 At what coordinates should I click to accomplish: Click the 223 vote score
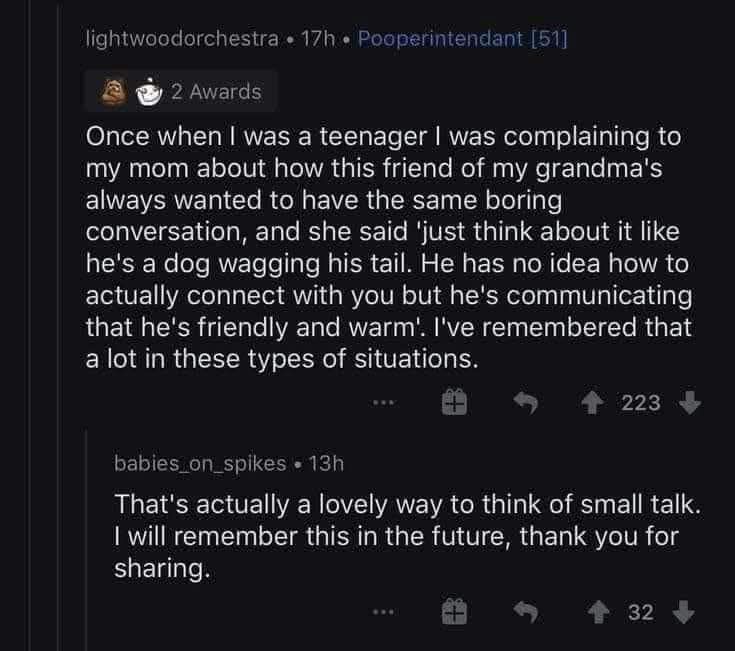pyautogui.click(x=641, y=402)
